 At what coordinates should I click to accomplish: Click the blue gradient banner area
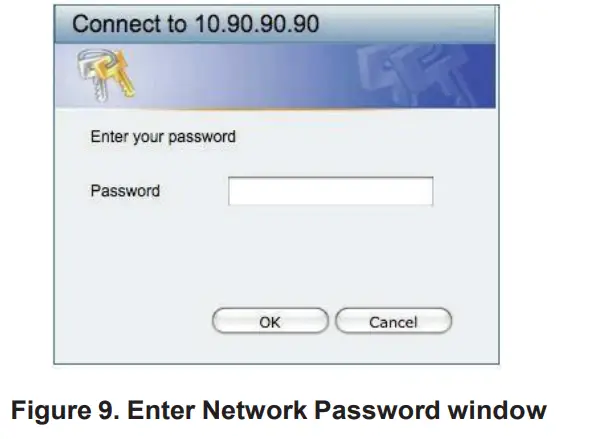click(x=275, y=76)
